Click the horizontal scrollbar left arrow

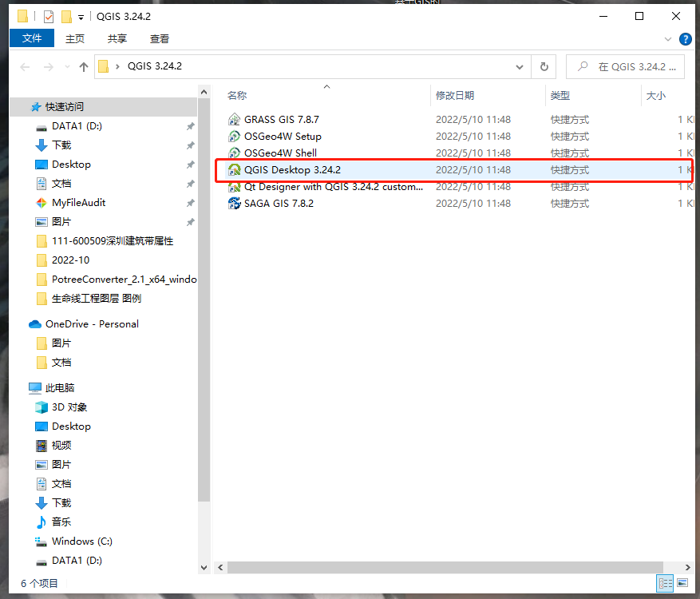pyautogui.click(x=220, y=567)
